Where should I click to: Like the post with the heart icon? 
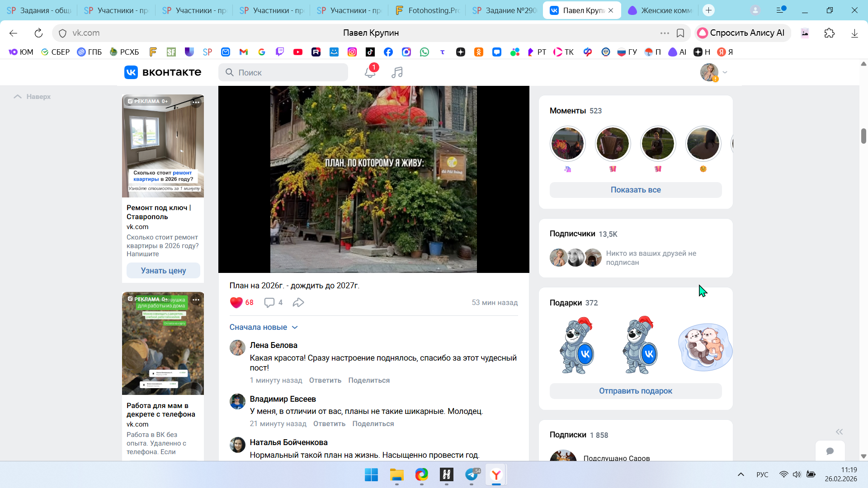[236, 302]
